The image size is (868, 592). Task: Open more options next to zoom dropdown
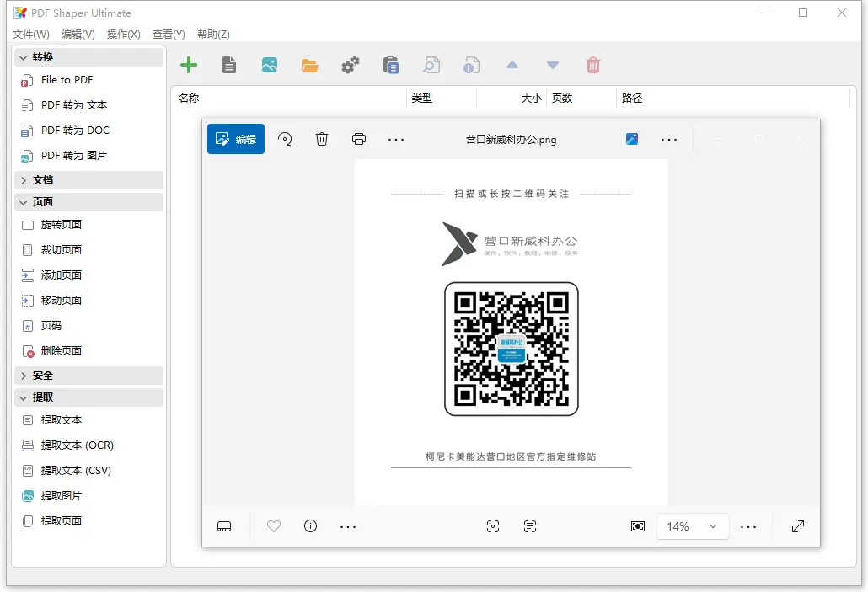(747, 526)
